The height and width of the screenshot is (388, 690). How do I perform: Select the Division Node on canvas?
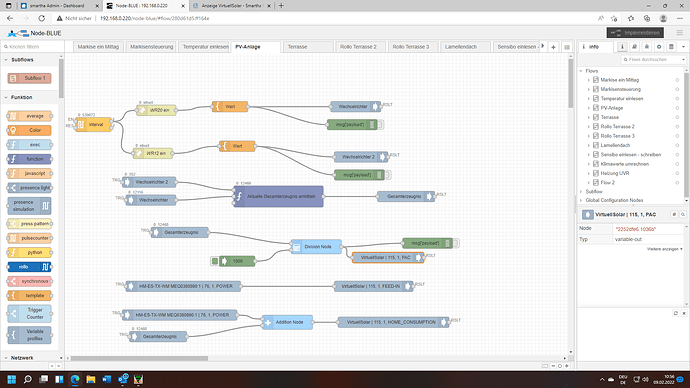point(316,247)
